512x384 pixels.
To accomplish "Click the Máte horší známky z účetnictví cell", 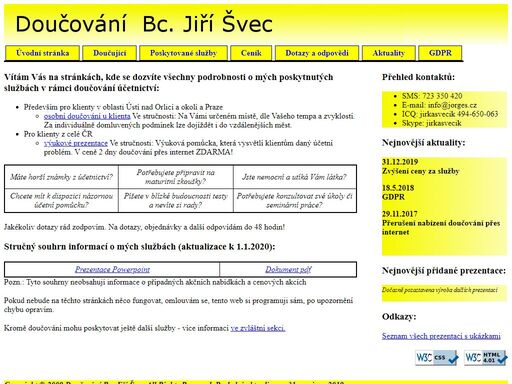I will coord(62,177).
